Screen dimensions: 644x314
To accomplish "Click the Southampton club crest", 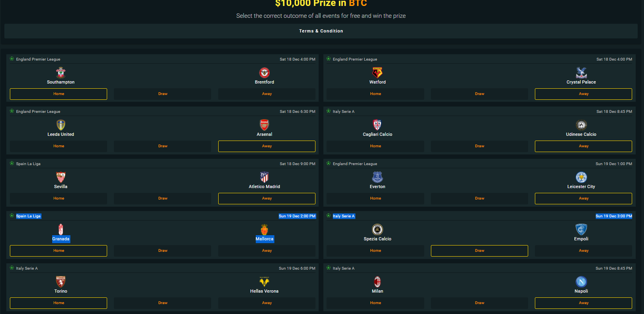I will click(x=60, y=72).
